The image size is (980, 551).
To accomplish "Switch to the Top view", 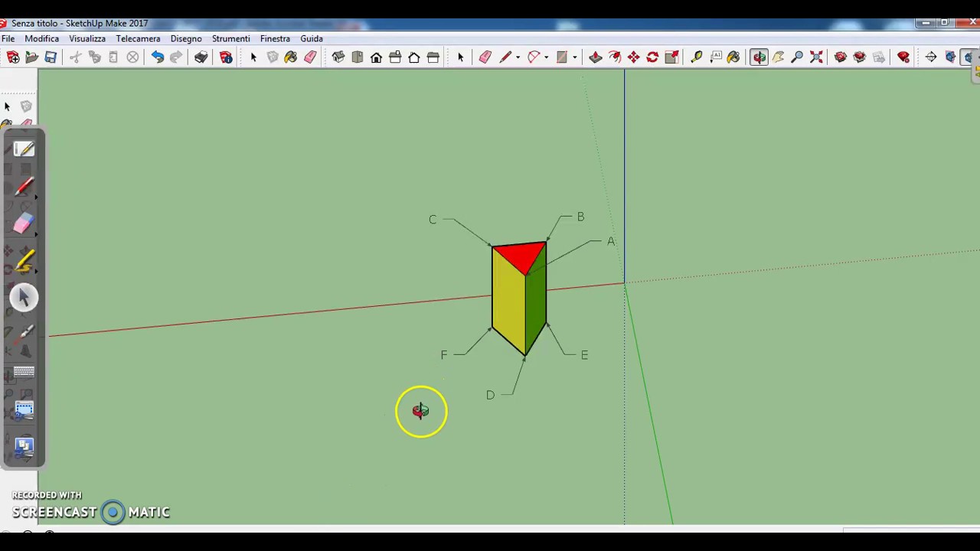I will [x=358, y=57].
